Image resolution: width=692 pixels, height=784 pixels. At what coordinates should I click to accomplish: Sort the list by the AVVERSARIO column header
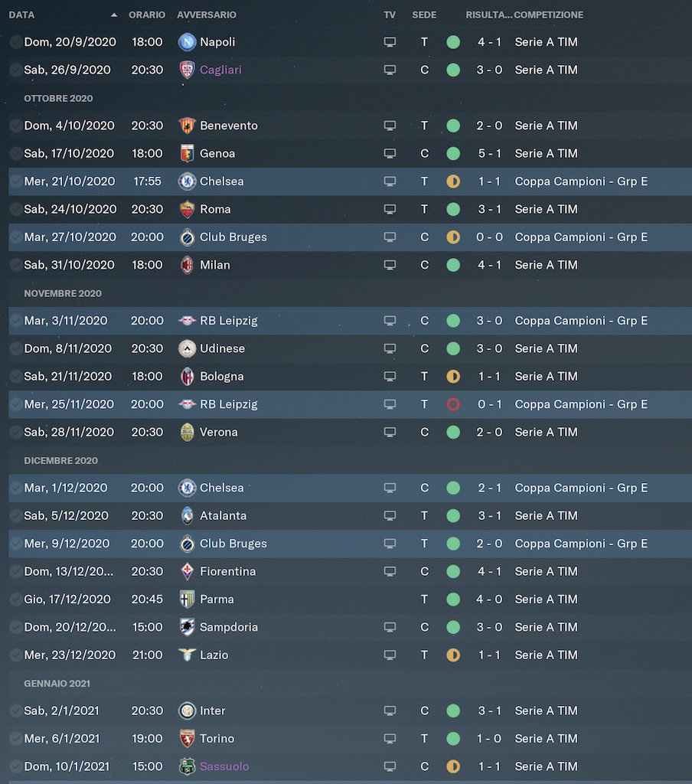click(207, 15)
